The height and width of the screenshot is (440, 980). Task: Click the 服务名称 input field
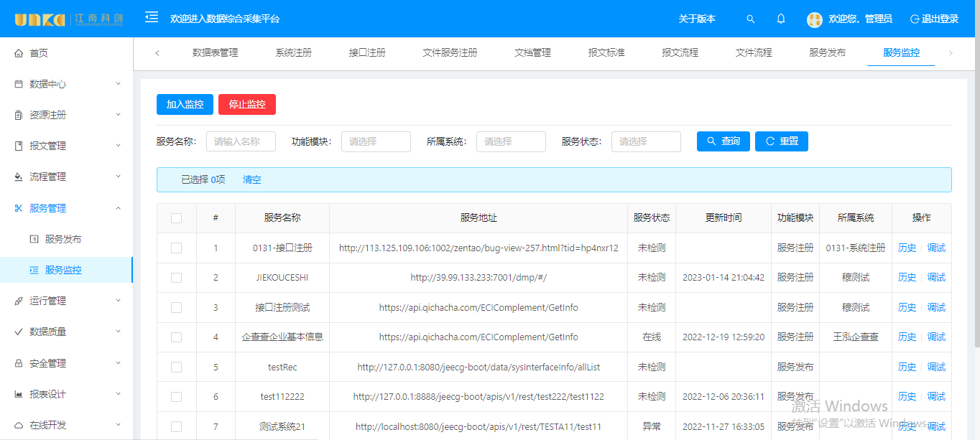(x=241, y=141)
